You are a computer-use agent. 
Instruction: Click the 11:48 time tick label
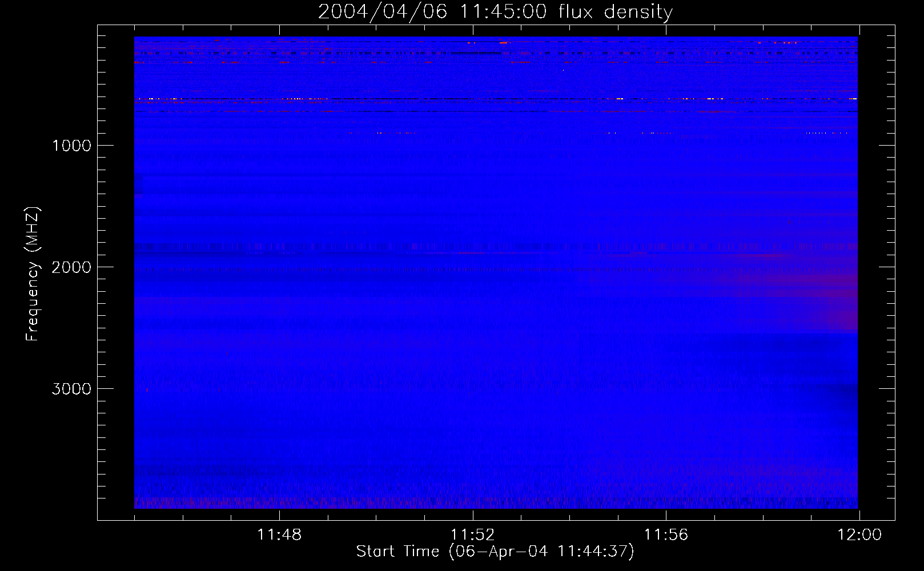click(x=279, y=535)
